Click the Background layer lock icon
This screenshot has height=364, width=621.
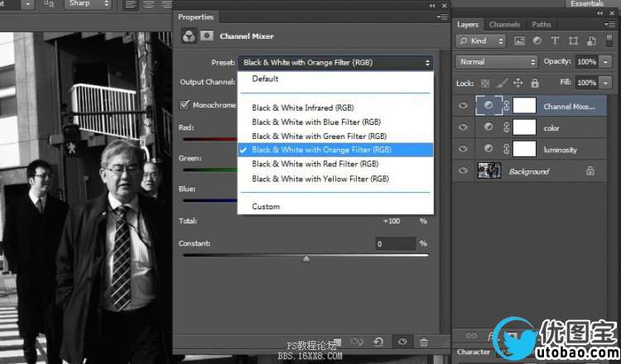[x=590, y=171]
